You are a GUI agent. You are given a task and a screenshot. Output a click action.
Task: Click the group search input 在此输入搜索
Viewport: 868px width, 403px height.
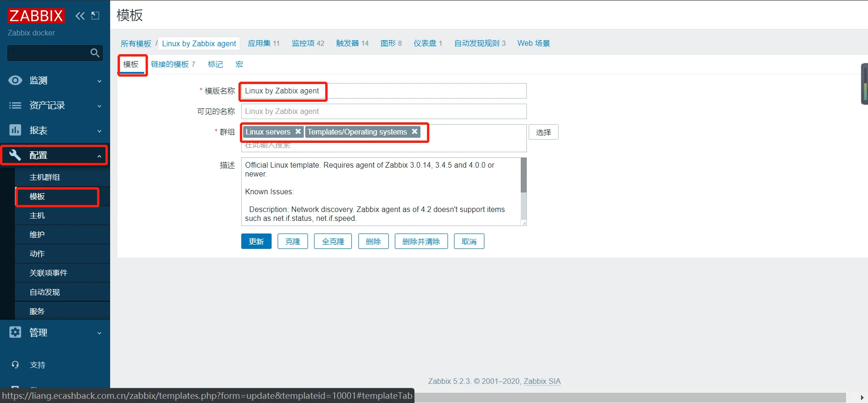(x=384, y=145)
